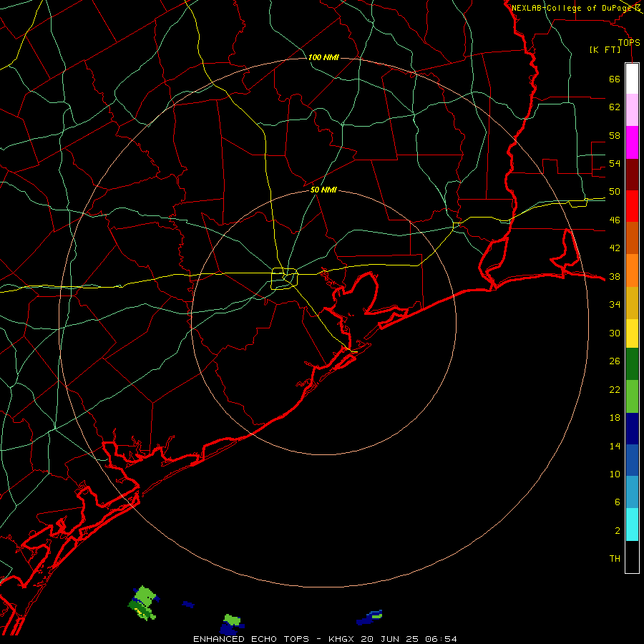Click legend value 54
Viewport: 644px width, 644px height.
615,163
